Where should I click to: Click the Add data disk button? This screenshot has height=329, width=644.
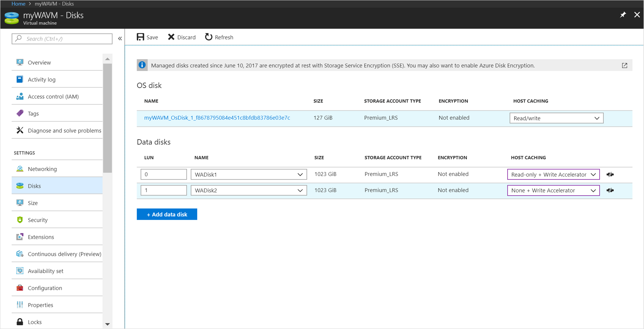coord(167,214)
